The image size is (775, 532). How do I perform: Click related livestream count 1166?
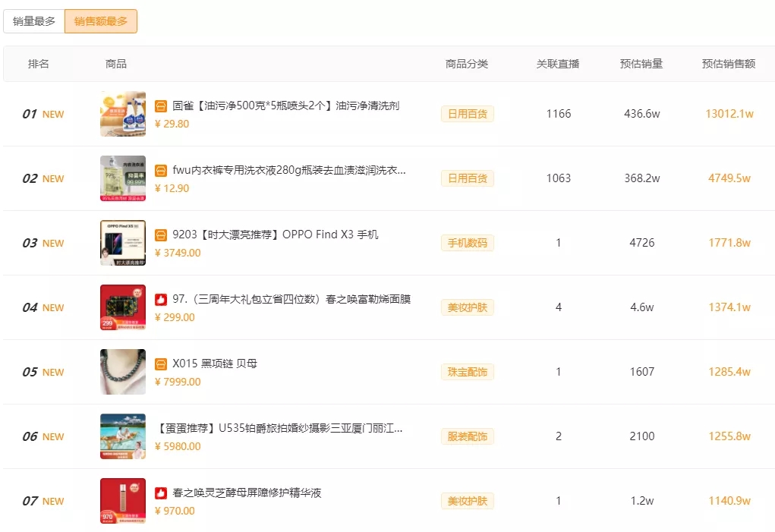[x=559, y=114]
